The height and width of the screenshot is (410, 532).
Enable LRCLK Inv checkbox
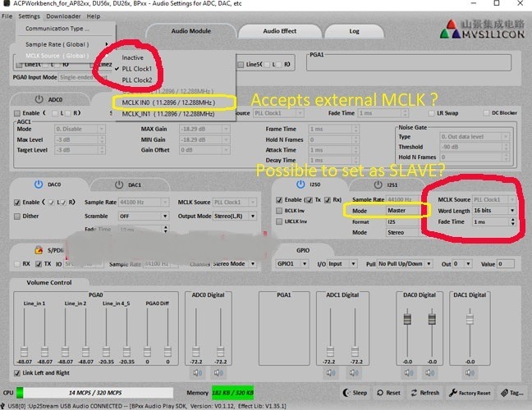coord(279,221)
